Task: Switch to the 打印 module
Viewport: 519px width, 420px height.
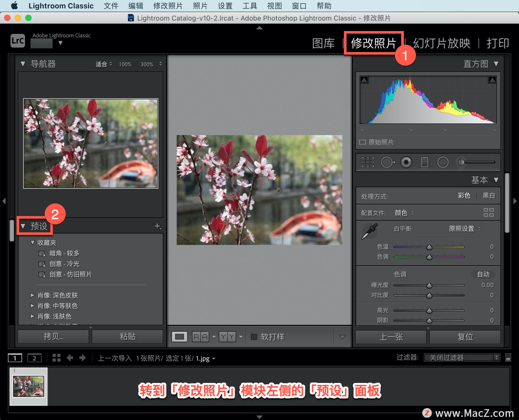Action: click(x=498, y=43)
